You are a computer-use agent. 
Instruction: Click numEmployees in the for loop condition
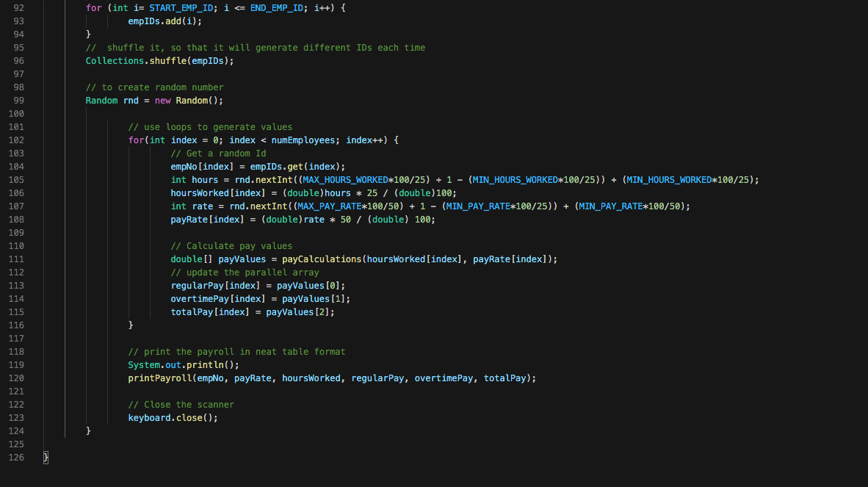click(x=303, y=140)
